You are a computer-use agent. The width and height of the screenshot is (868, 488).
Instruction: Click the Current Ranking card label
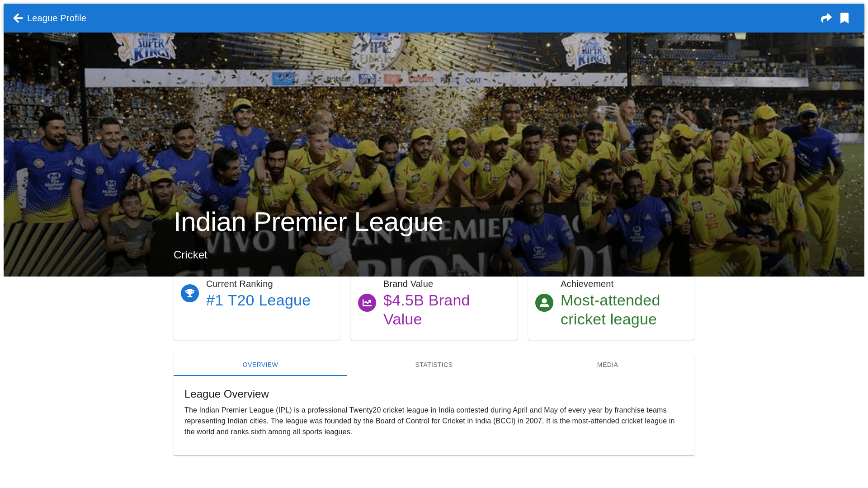point(240,284)
